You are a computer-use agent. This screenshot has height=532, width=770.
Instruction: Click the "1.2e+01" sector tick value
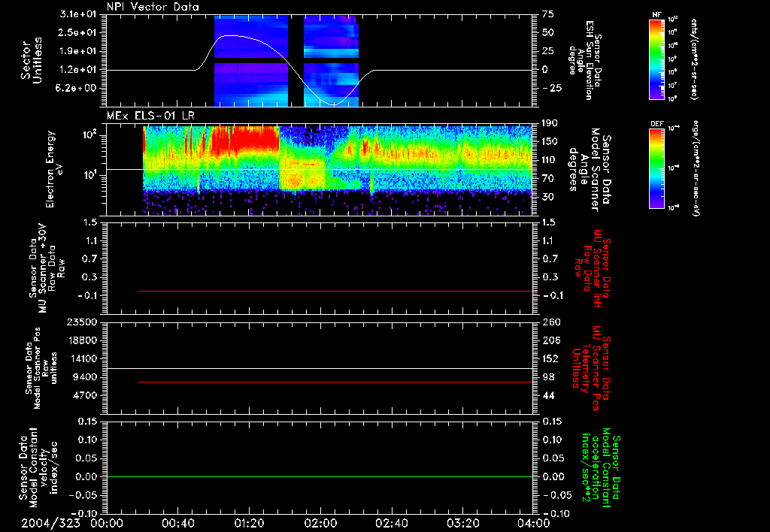click(77, 70)
